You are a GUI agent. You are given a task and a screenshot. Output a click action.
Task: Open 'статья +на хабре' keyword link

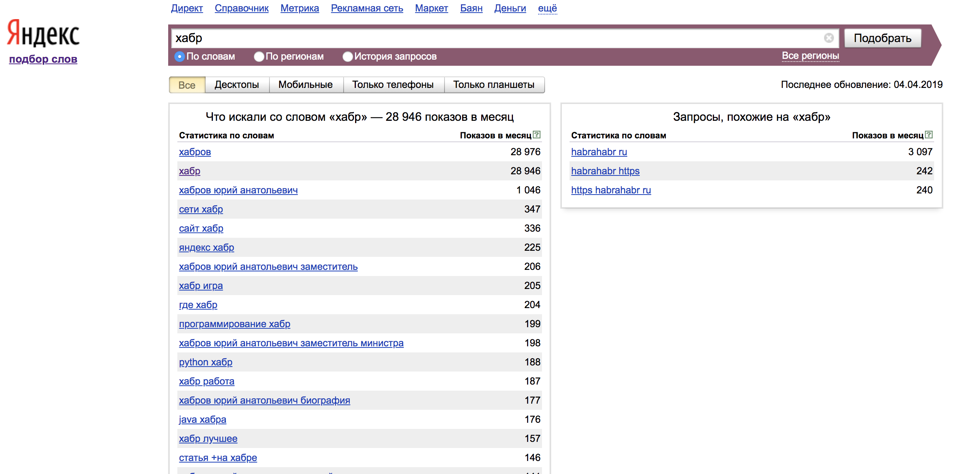pyautogui.click(x=218, y=458)
